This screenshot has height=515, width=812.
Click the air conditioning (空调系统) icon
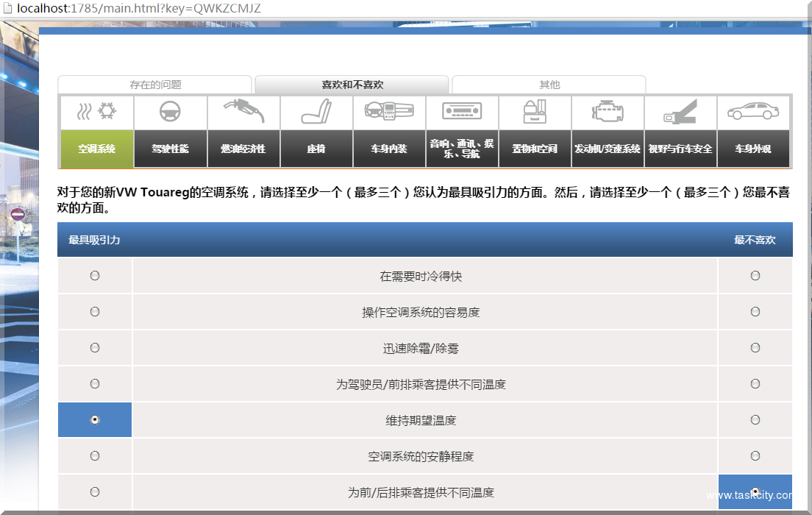click(97, 113)
